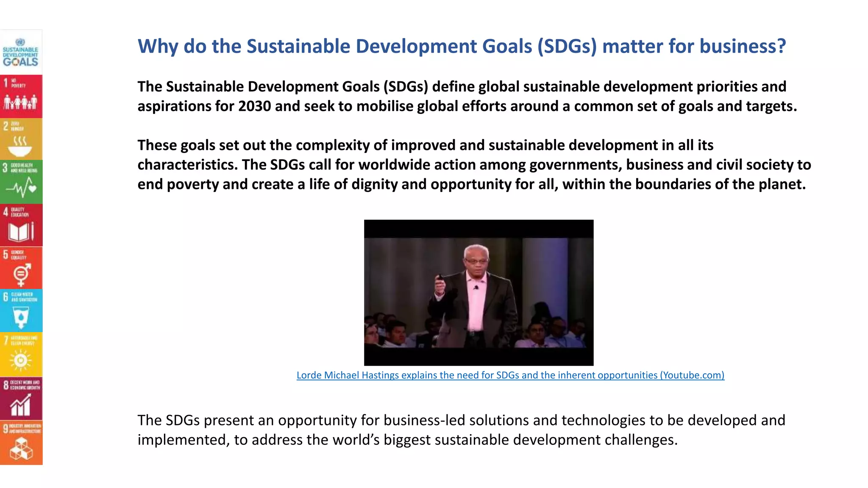Click the Sustainable Development Goals logo
Viewport: 868px width, 488px height.
point(21,53)
